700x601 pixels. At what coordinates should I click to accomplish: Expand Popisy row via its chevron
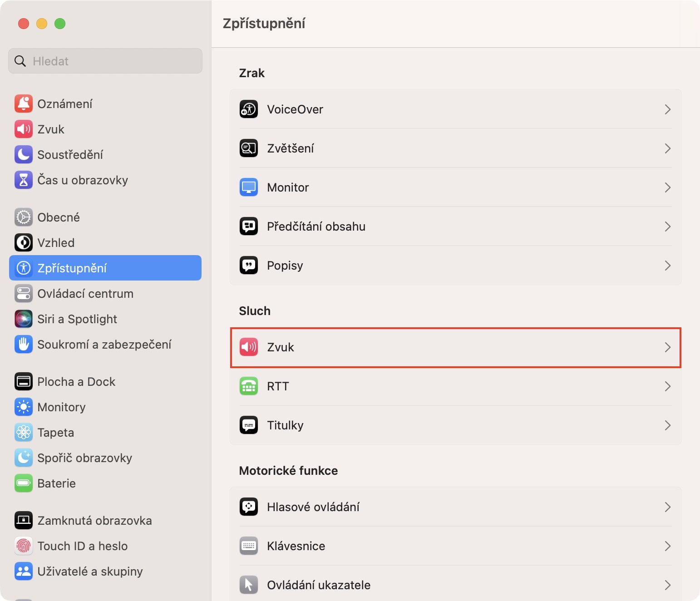tap(667, 266)
